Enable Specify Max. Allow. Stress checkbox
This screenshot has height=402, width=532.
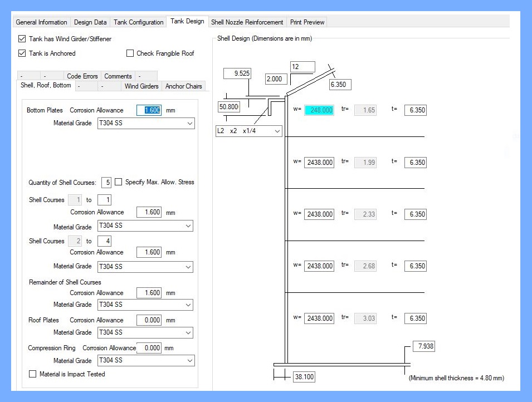[x=119, y=182]
